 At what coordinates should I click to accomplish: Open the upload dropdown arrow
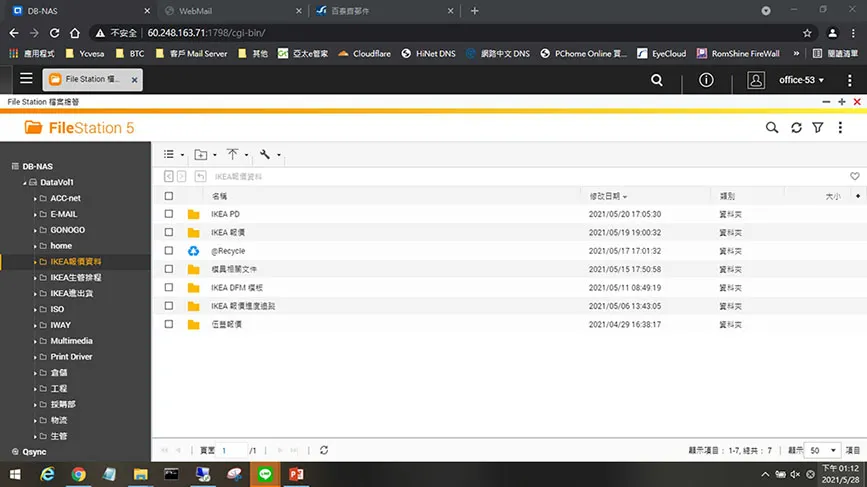246,155
